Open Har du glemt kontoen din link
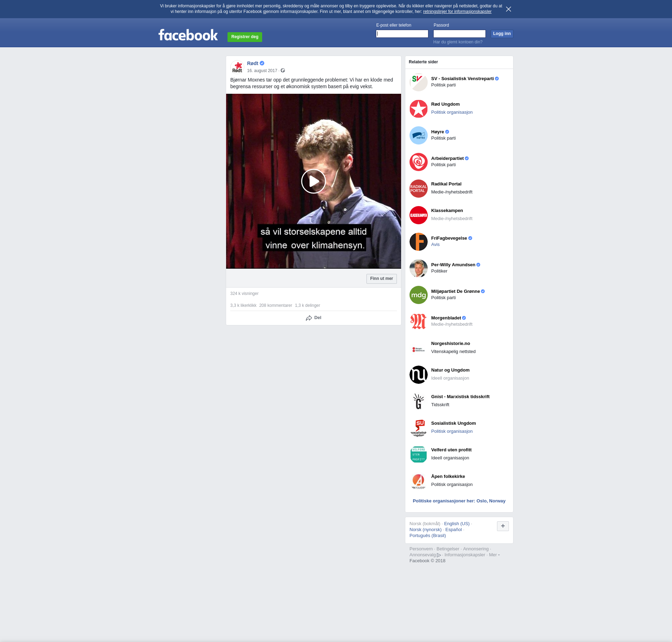The width and height of the screenshot is (672, 642). (457, 42)
